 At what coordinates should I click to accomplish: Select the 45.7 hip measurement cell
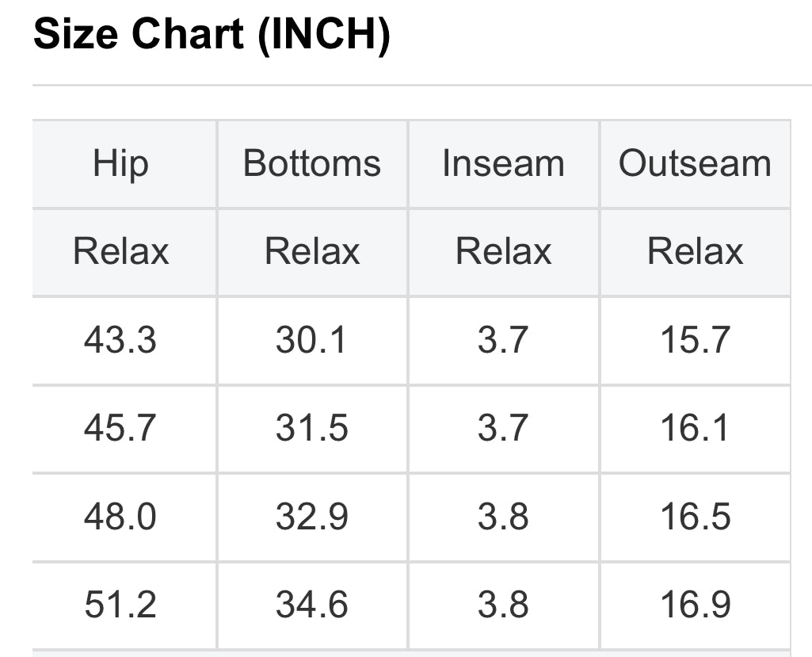pyautogui.click(x=120, y=429)
